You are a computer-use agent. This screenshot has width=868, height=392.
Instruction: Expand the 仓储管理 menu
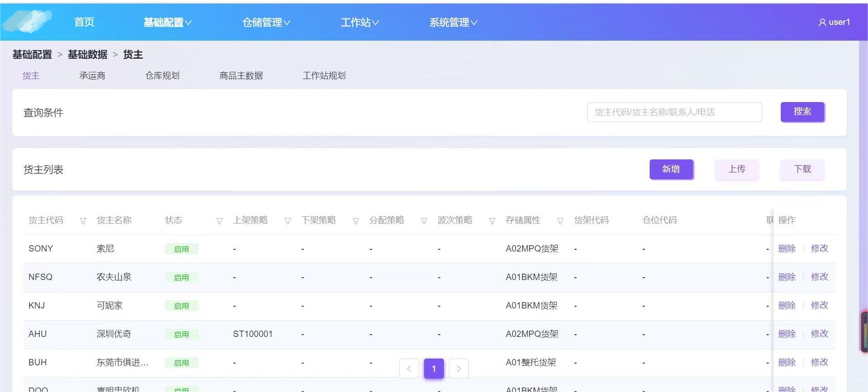[x=266, y=22]
